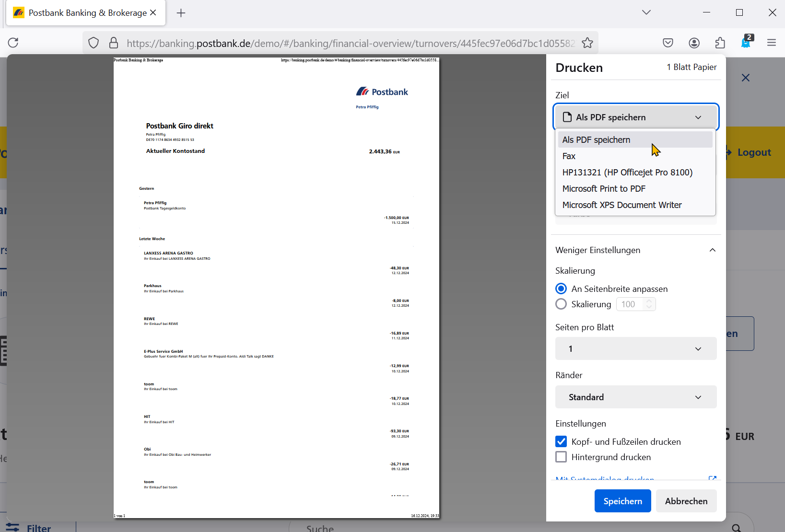Click the browser address bar URL
This screenshot has height=532, width=785.
pos(351,43)
